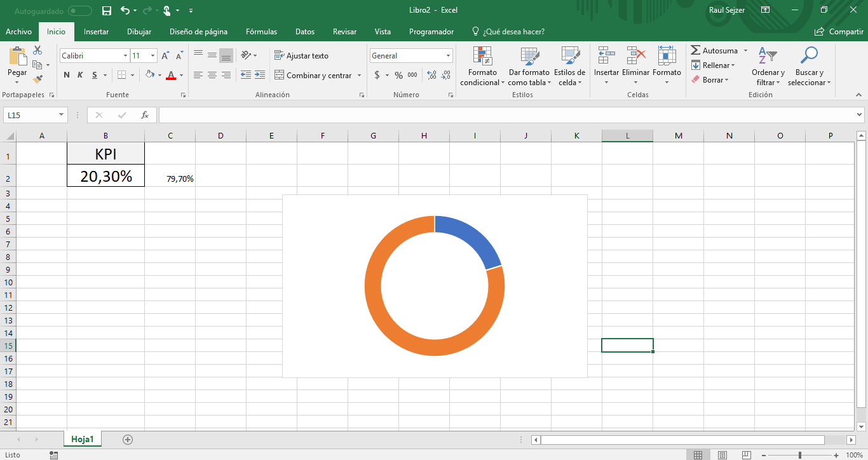Click the Orientation text angle icon

[246, 55]
